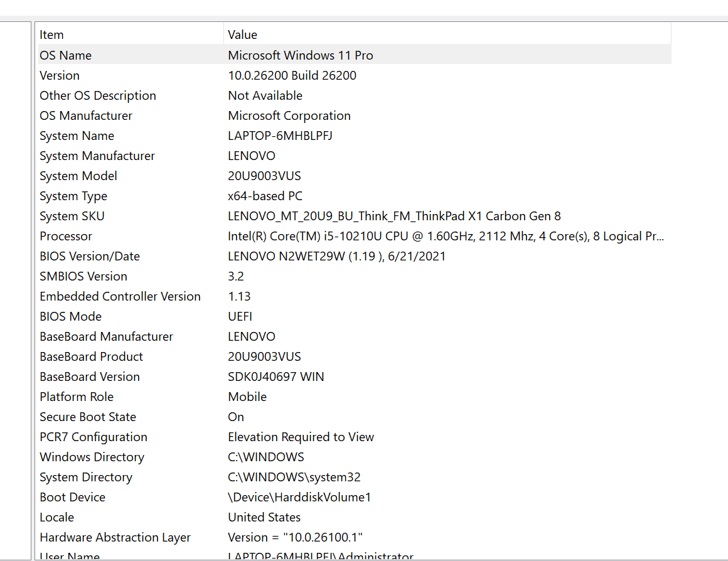This screenshot has height=561, width=728.
Task: Select the Platform Role row
Action: pyautogui.click(x=354, y=397)
